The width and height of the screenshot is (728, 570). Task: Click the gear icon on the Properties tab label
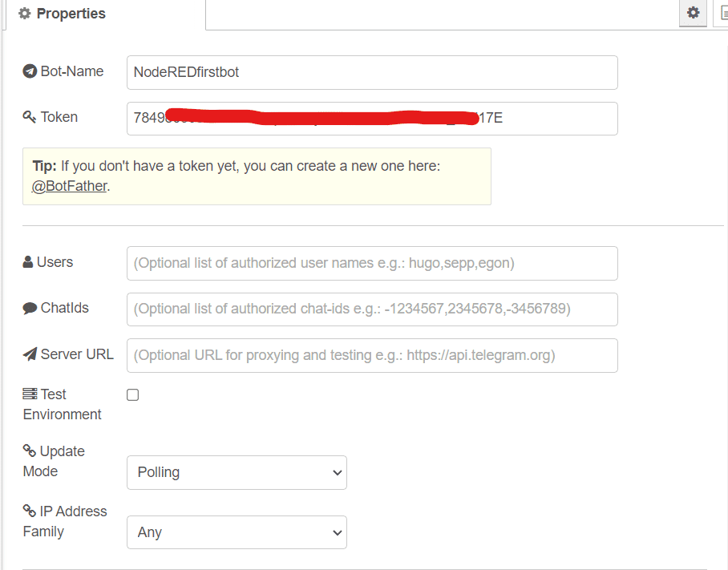coord(23,13)
